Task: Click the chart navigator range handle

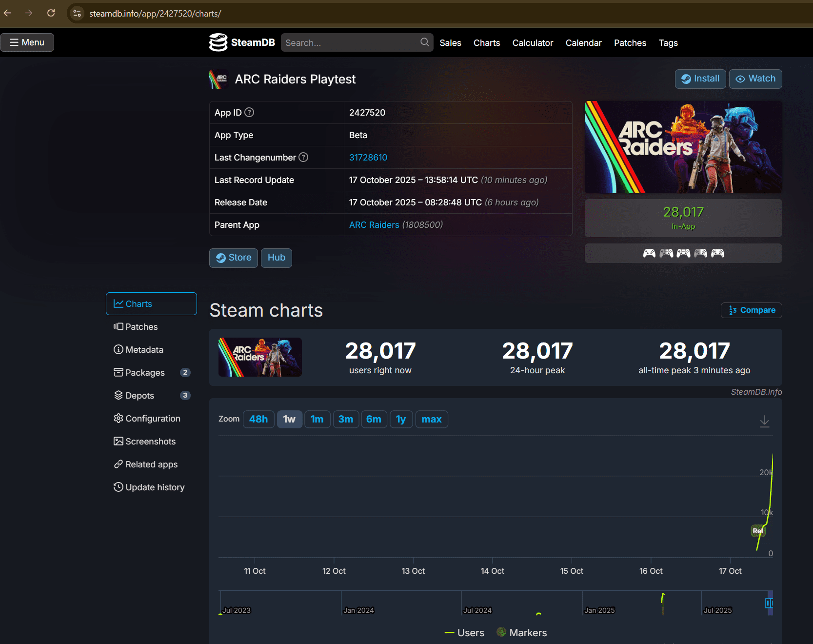Action: 769,604
